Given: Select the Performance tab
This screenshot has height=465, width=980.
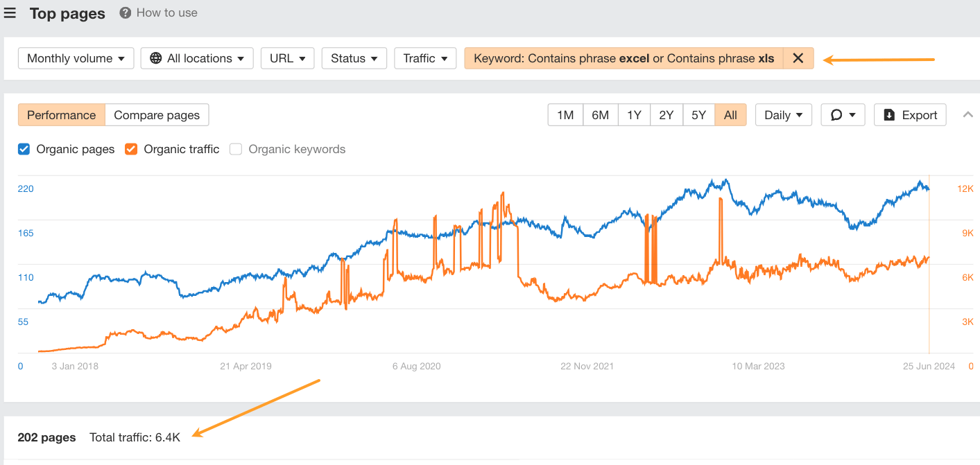Looking at the screenshot, I should click(x=62, y=114).
